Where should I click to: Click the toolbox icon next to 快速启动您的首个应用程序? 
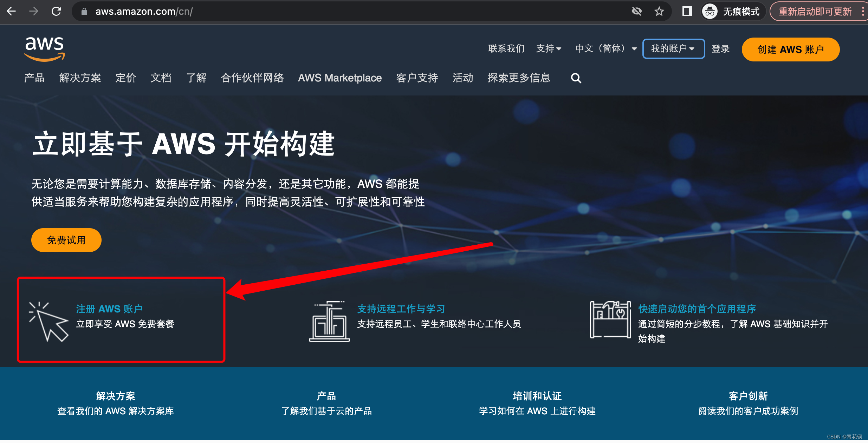pos(610,320)
